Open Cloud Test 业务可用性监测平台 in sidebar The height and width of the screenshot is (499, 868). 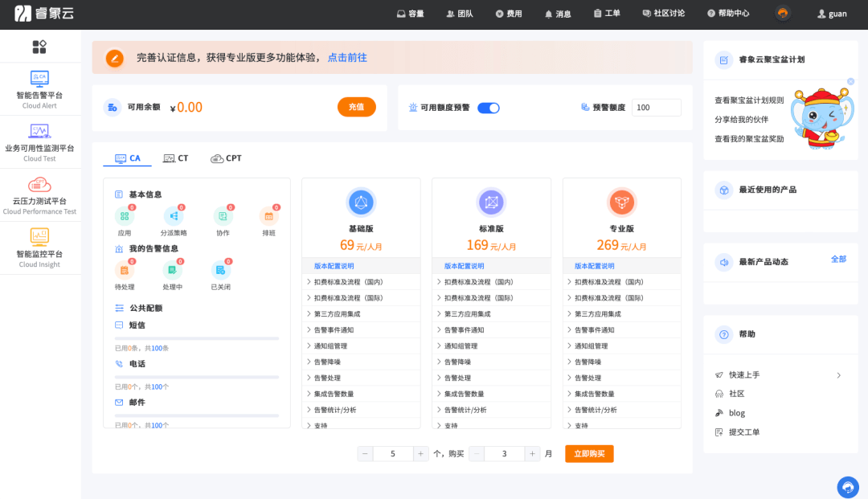click(x=39, y=142)
